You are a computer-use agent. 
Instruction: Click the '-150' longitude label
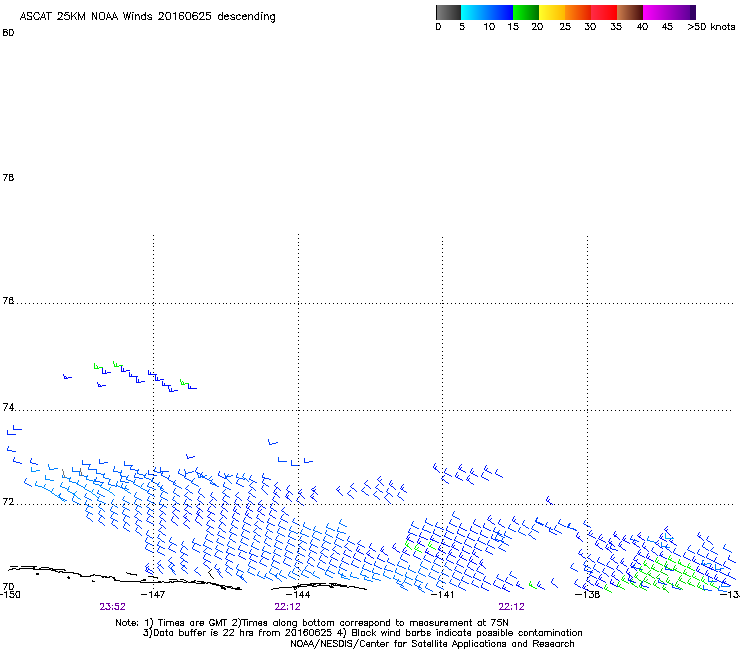10,595
